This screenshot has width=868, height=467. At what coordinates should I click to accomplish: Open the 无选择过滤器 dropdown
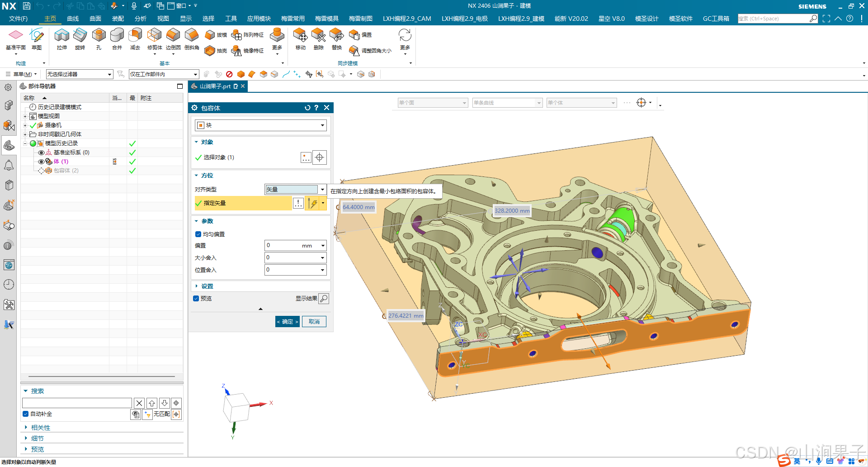(80, 74)
